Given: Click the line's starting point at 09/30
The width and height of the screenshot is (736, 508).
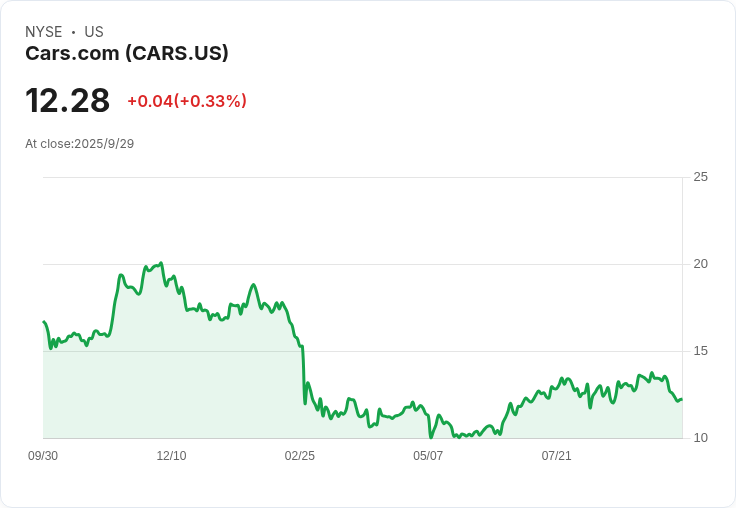Looking at the screenshot, I should tap(44, 322).
